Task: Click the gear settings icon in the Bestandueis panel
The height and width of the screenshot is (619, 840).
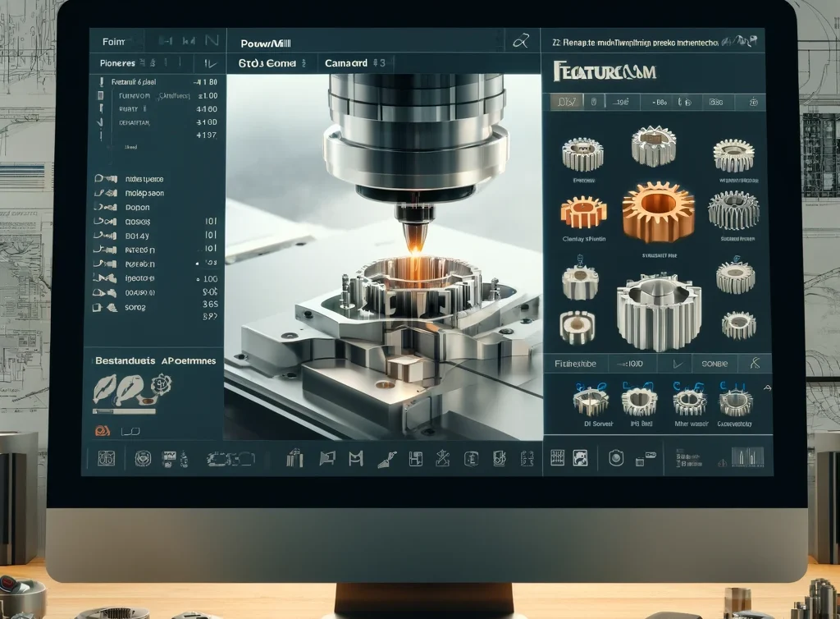Action: (161, 383)
